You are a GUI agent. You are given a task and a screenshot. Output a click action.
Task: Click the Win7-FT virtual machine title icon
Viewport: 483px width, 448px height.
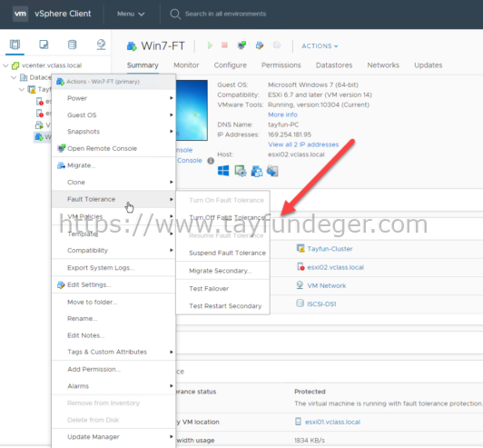pos(132,46)
